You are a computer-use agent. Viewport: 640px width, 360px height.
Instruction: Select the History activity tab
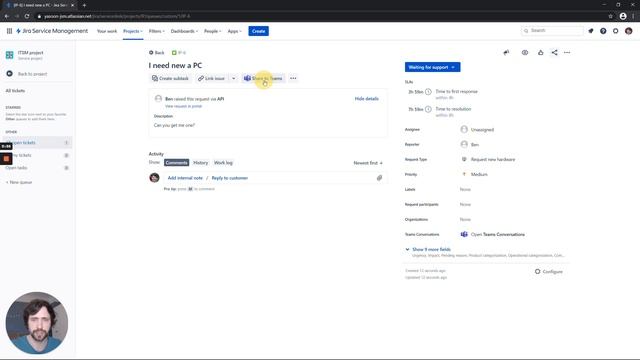pos(200,162)
